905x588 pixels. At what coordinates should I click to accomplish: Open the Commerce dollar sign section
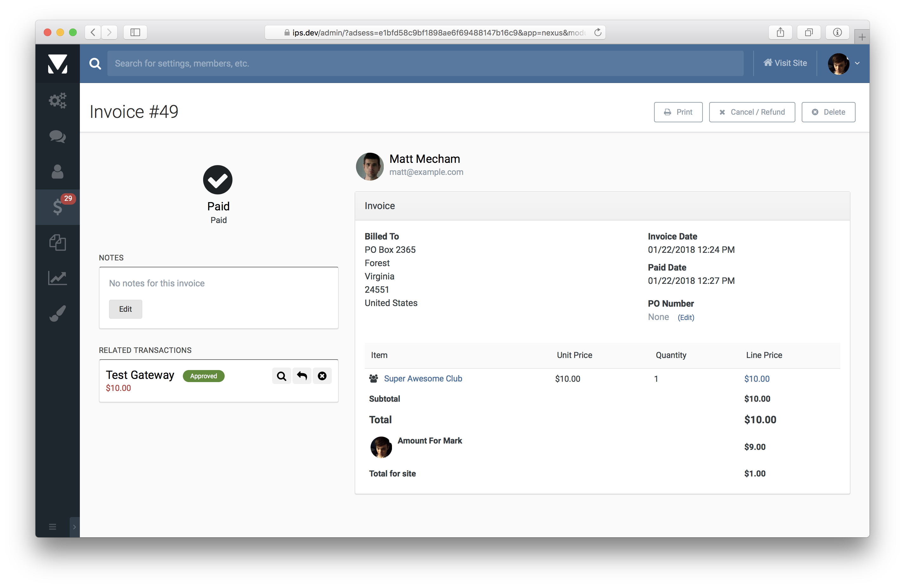click(x=57, y=207)
